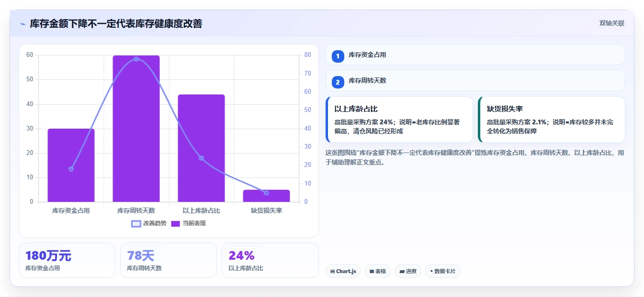Viewport: 644px width, 297px height.
Task: Click the line point on 缺货损失率
Action: tap(266, 193)
